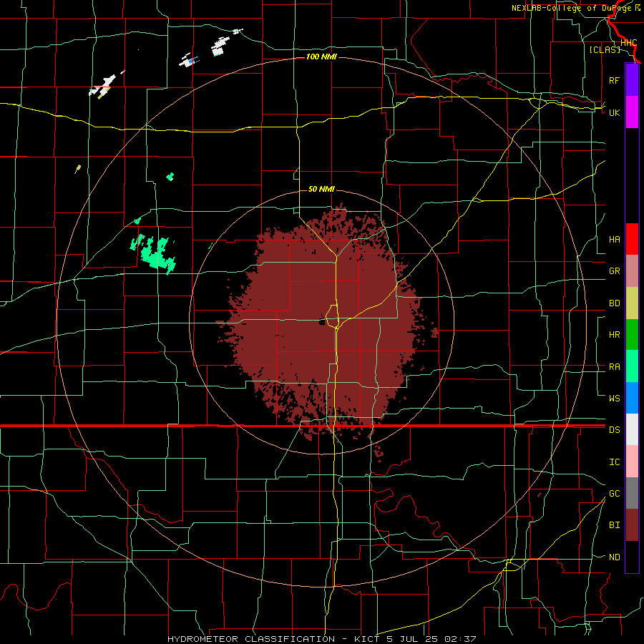Viewport: 644px width, 644px height.
Task: Click the 100 NMI range ring label
Action: pos(321,57)
